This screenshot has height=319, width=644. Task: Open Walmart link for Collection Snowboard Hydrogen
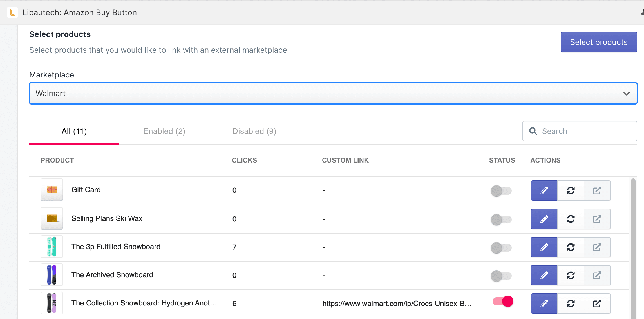(597, 304)
